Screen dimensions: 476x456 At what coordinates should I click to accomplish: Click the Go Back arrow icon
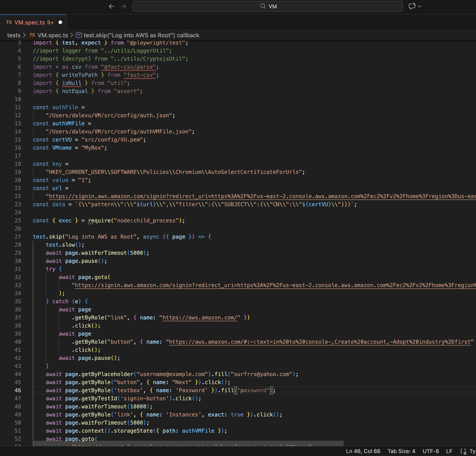point(111,6)
